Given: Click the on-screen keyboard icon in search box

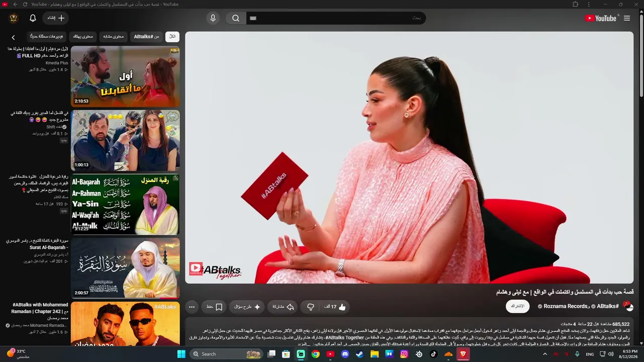Looking at the screenshot, I should (x=253, y=18).
